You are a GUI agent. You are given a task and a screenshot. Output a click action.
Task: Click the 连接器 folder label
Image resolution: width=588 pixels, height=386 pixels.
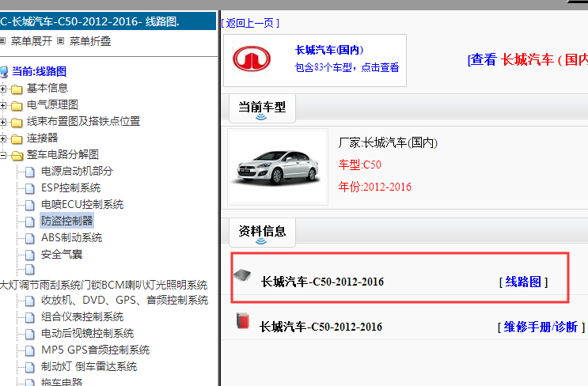[x=42, y=138]
